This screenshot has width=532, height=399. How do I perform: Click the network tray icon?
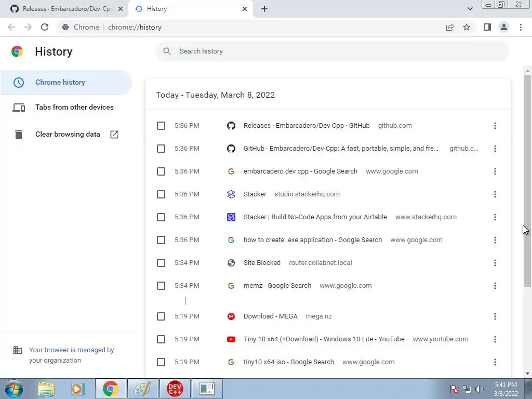[x=467, y=389]
